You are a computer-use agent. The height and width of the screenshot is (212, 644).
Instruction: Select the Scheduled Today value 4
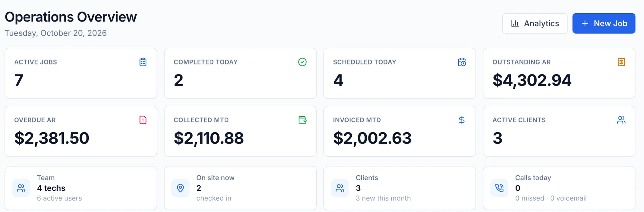[338, 80]
